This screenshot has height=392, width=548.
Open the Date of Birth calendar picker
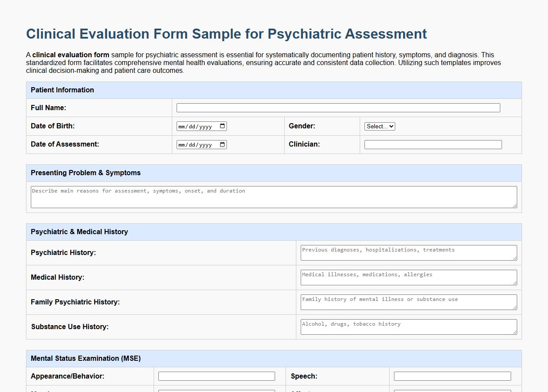coord(222,126)
